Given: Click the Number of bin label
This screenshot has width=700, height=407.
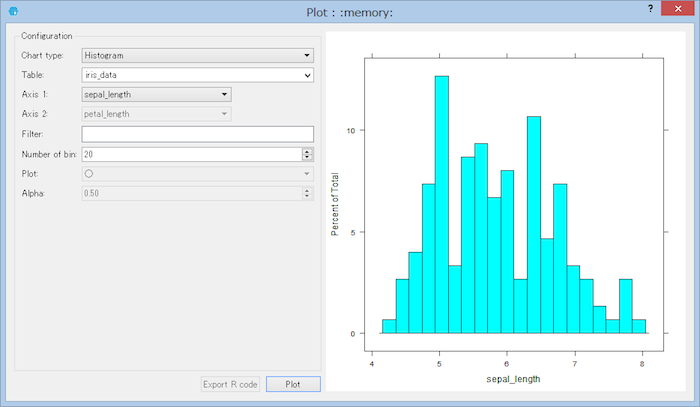Looking at the screenshot, I should 49,154.
